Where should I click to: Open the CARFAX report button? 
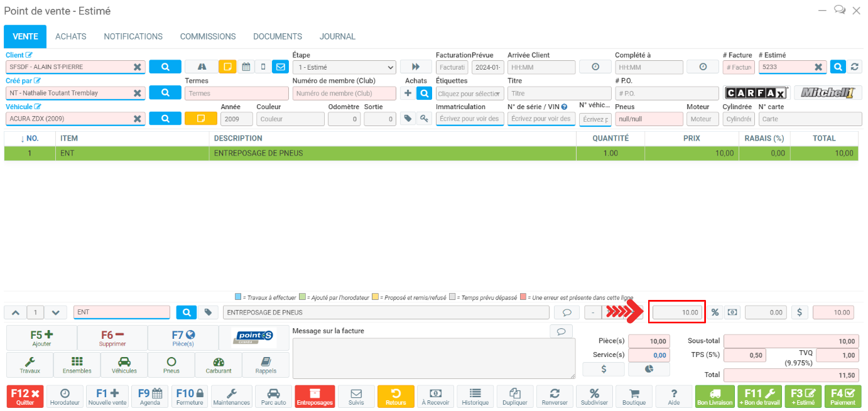click(756, 93)
